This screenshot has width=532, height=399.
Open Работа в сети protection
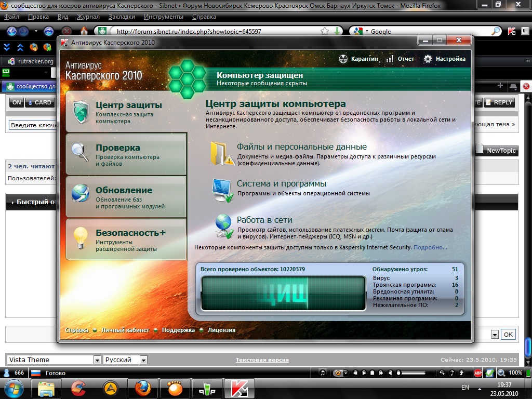[264, 220]
